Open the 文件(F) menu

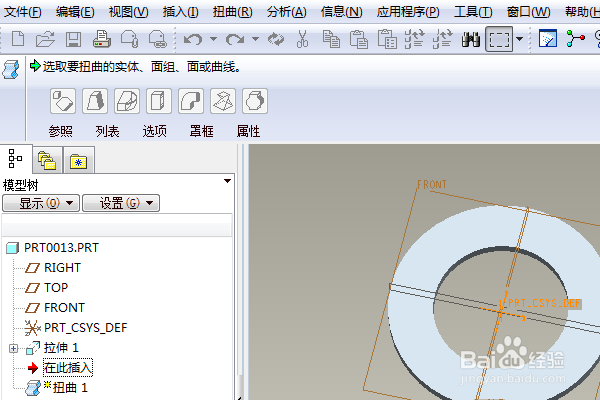click(23, 12)
